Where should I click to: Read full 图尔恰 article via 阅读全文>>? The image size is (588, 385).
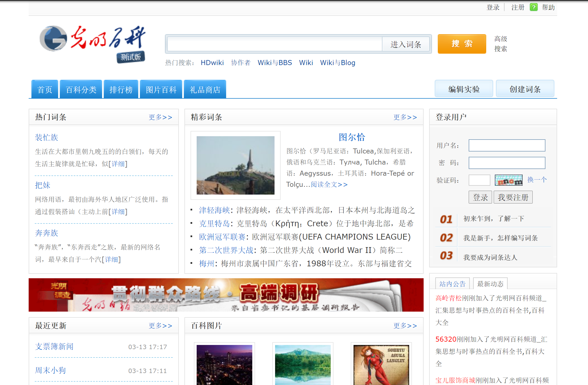click(x=329, y=184)
